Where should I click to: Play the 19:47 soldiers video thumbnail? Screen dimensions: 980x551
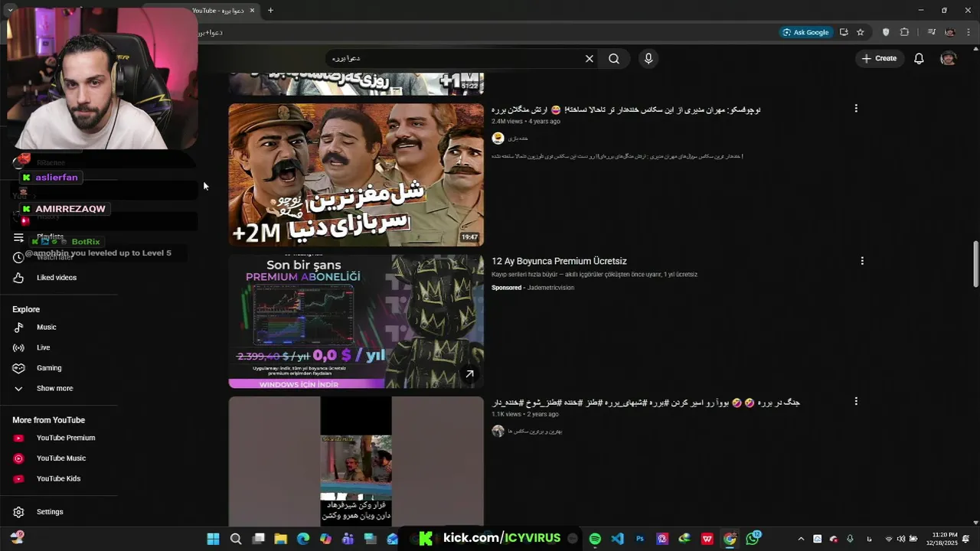tap(356, 174)
